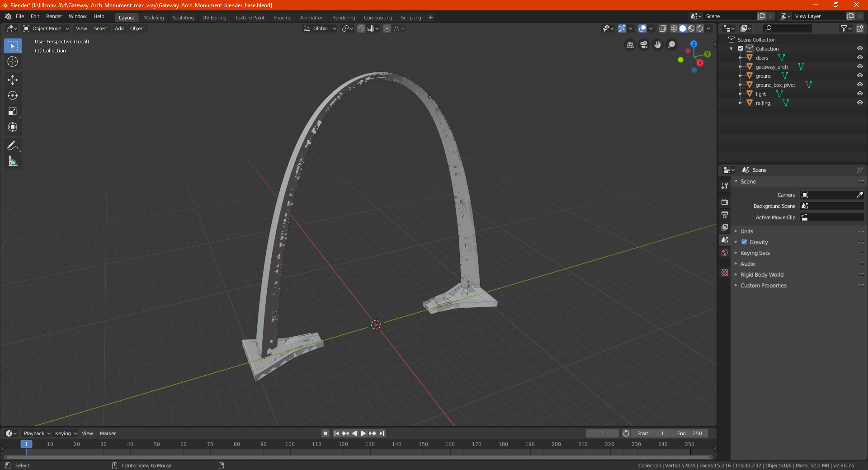The height and width of the screenshot is (470, 868).
Task: Jump to the start frame
Action: tap(336, 433)
